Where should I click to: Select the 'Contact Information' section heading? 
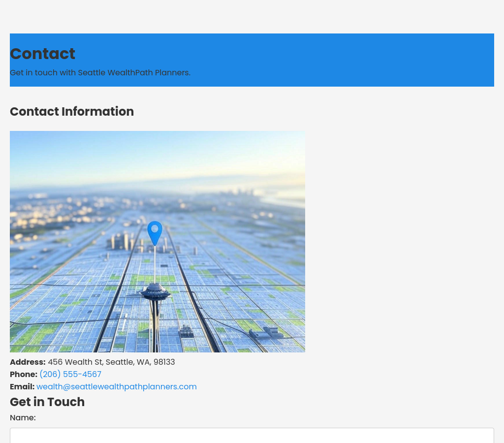[72, 112]
